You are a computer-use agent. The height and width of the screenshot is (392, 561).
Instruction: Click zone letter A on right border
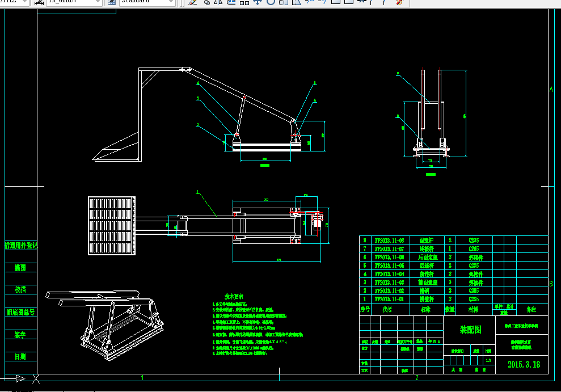[551, 89]
